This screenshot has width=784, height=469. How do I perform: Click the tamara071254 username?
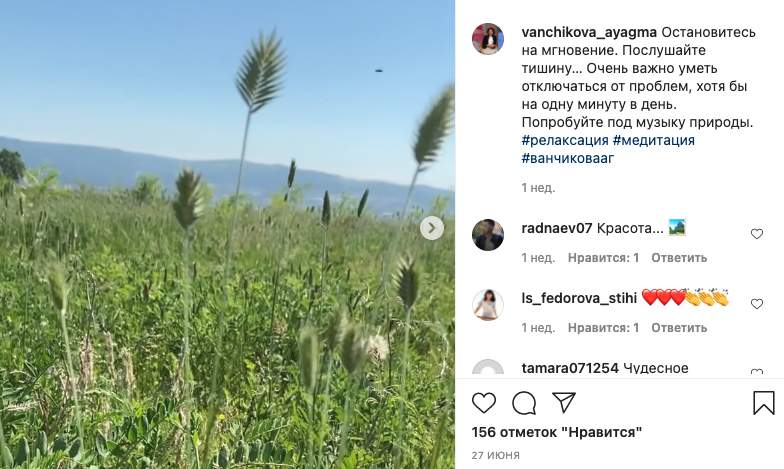pos(570,368)
